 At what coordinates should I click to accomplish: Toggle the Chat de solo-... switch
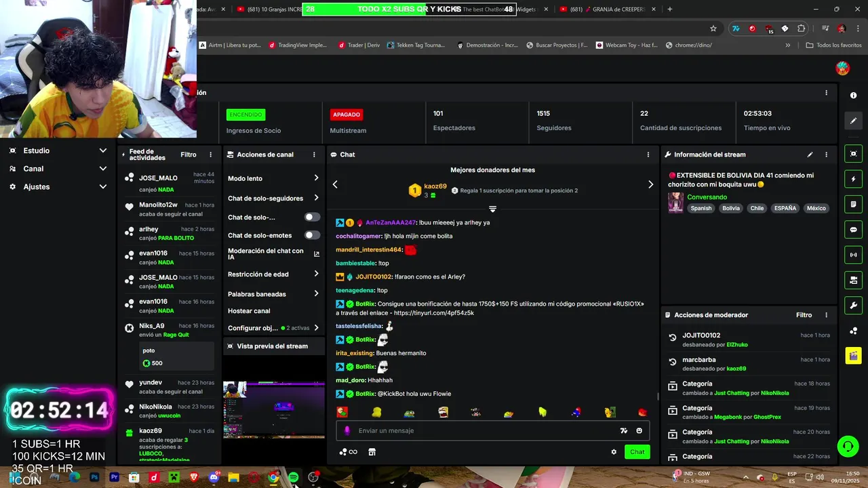[x=312, y=217]
